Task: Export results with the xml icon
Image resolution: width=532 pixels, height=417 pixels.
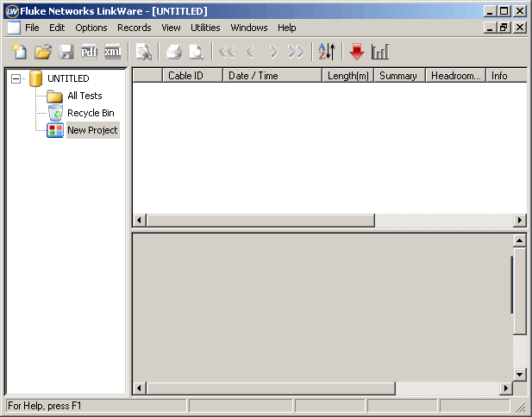Action: (113, 52)
